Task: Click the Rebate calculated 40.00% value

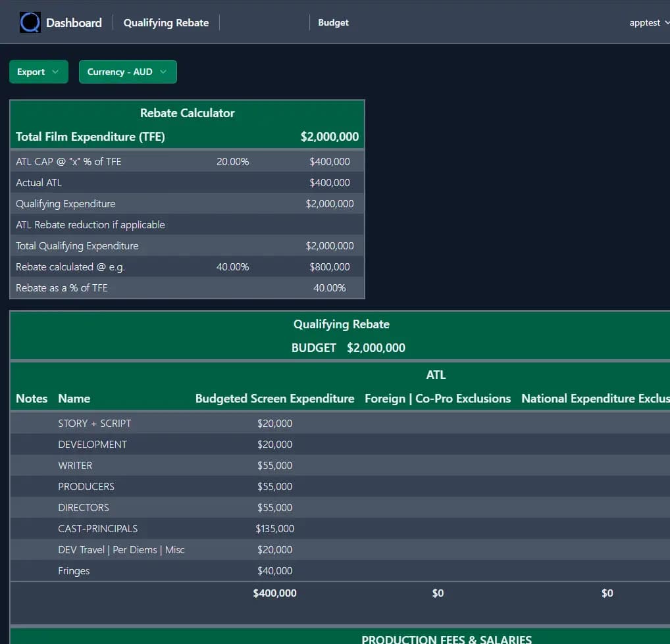Action: (x=232, y=267)
